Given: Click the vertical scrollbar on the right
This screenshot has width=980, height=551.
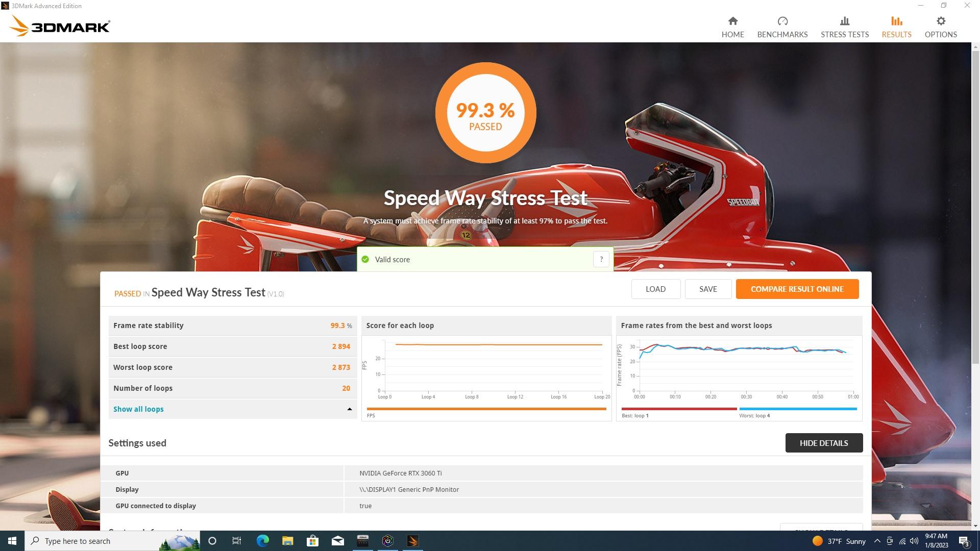Looking at the screenshot, I should pos(975,204).
